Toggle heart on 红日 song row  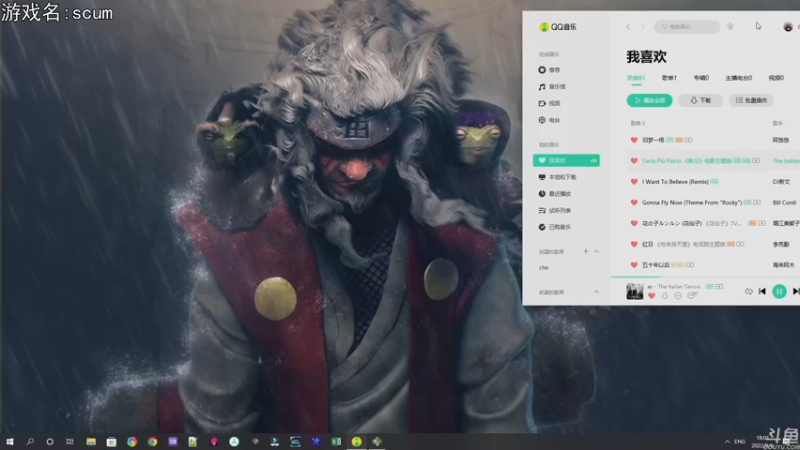634,244
